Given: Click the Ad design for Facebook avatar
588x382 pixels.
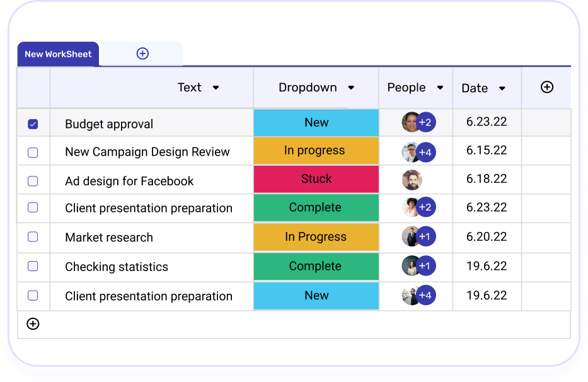Looking at the screenshot, I should tap(412, 180).
